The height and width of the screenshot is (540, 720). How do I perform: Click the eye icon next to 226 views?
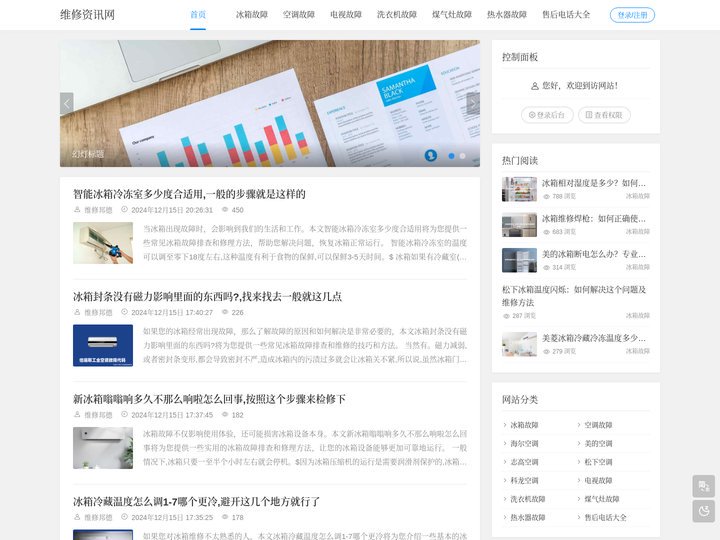tap(225, 312)
